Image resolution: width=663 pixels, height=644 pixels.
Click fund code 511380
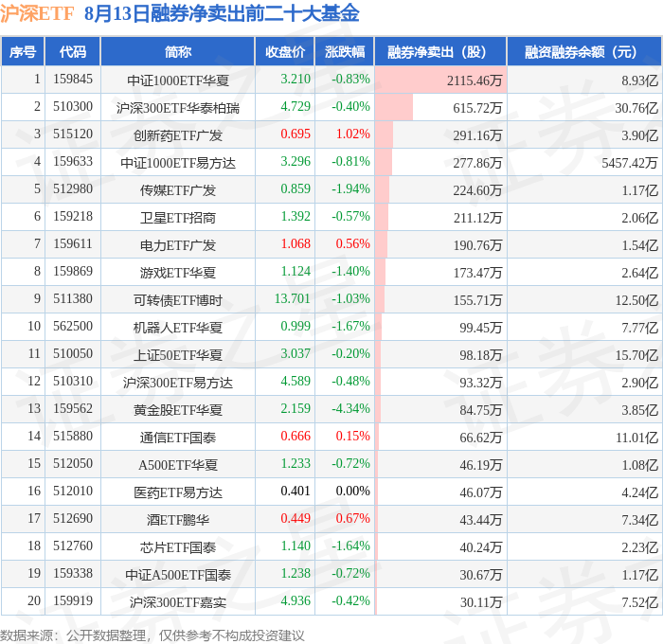(x=73, y=299)
